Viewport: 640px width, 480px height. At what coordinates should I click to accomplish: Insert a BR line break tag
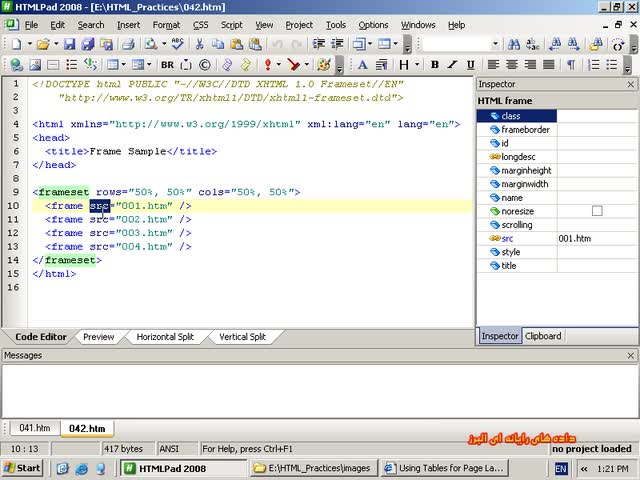[167, 65]
